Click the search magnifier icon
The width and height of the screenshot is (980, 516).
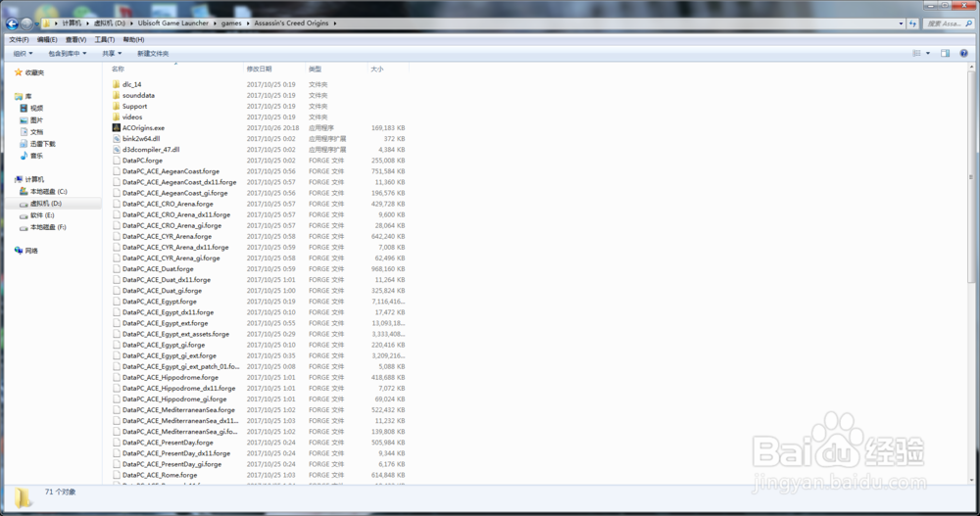(x=969, y=23)
